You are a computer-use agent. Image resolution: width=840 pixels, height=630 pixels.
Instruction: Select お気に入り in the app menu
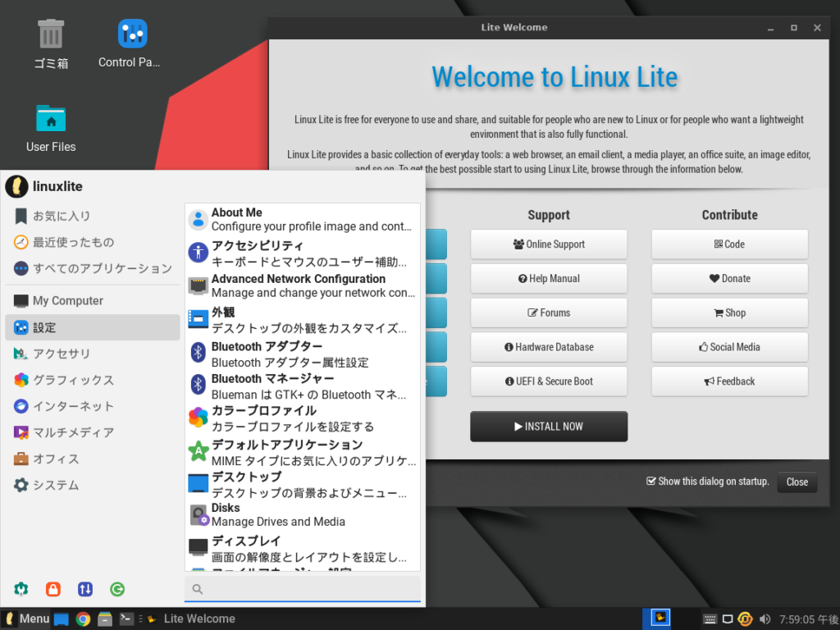(x=57, y=216)
